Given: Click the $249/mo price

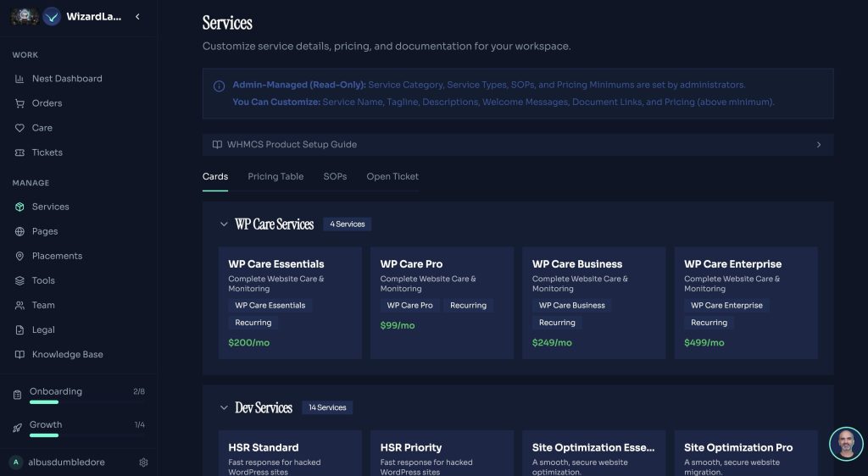Looking at the screenshot, I should (552, 343).
